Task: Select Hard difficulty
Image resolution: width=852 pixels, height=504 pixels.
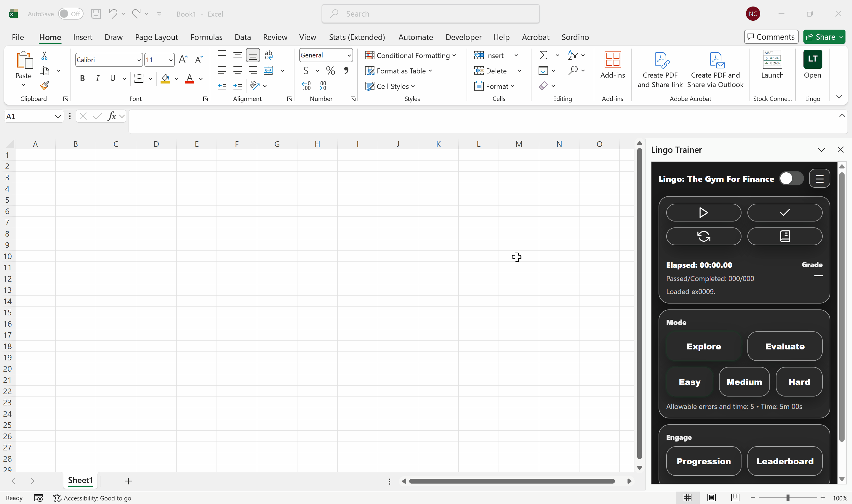Action: tap(799, 382)
